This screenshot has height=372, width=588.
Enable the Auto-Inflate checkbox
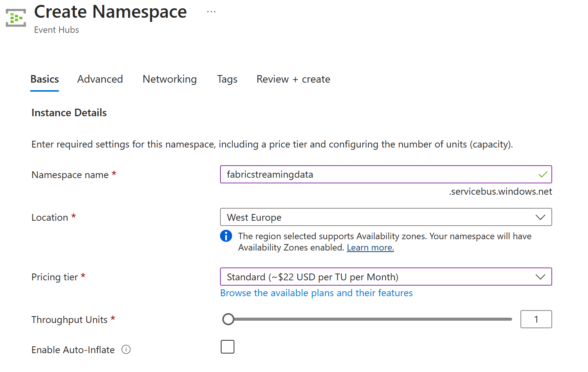pos(228,347)
